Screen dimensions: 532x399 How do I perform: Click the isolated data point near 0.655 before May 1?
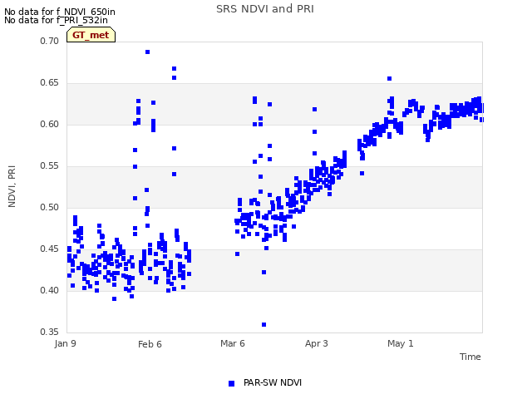pyautogui.click(x=390, y=78)
